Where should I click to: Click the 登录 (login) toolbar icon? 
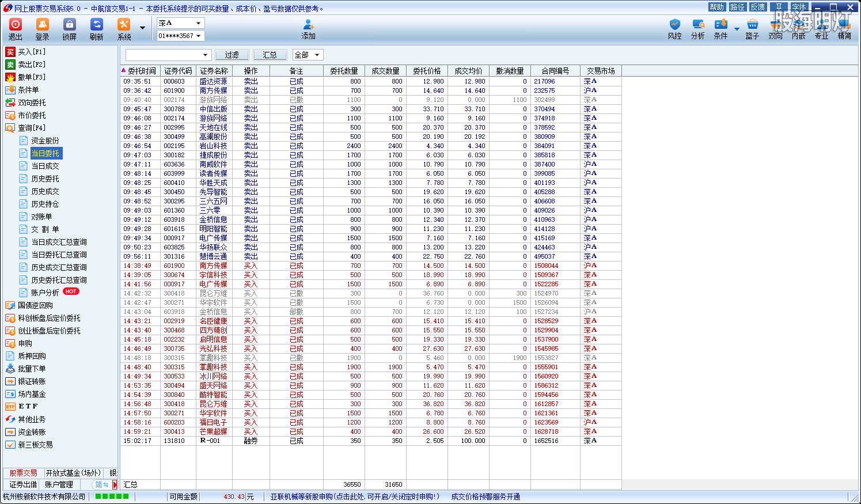click(43, 29)
